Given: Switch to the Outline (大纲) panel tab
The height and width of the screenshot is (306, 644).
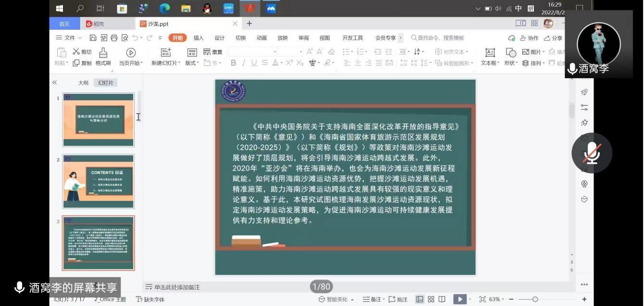Looking at the screenshot, I should (x=83, y=83).
